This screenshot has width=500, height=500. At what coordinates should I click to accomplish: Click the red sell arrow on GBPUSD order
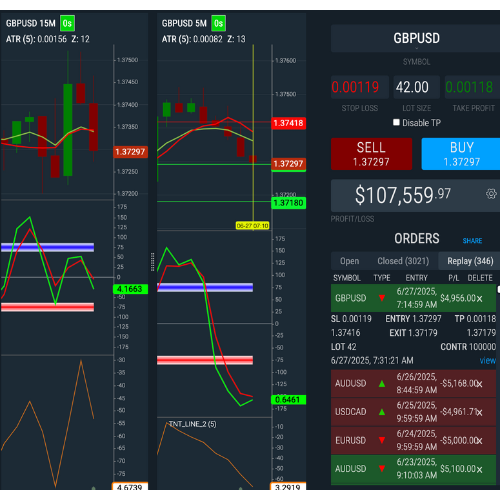click(x=382, y=298)
